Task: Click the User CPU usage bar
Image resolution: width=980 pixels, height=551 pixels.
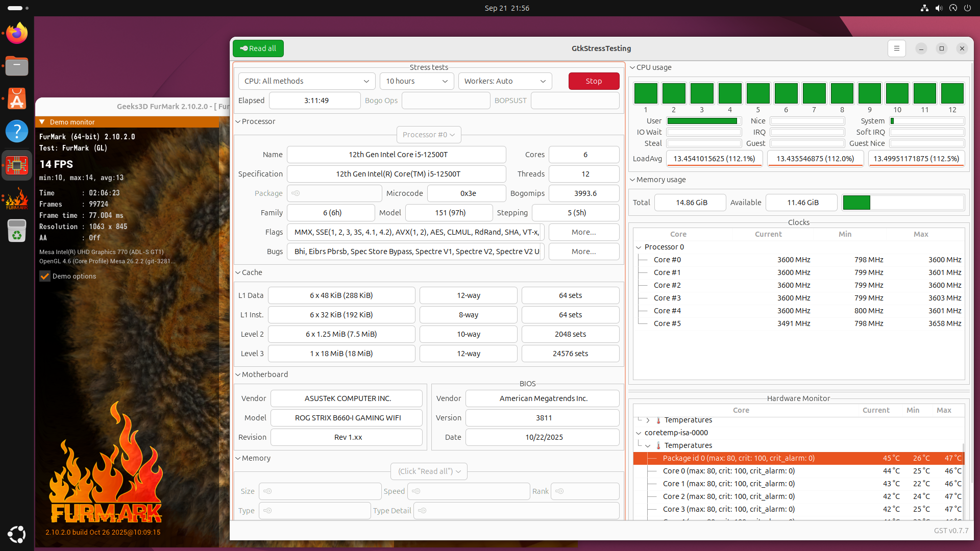Action: point(704,121)
